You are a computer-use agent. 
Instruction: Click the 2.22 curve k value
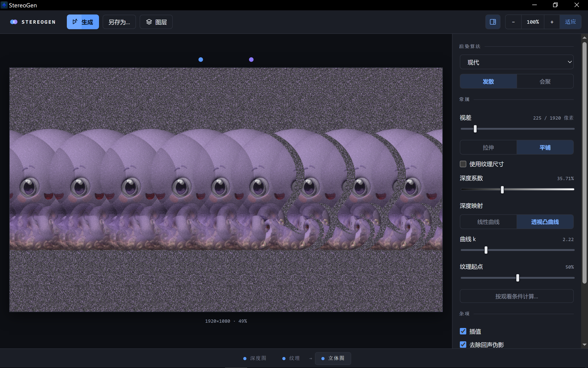coord(568,239)
